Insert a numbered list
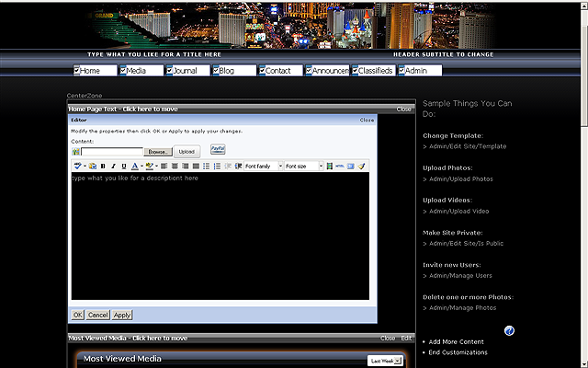 [216, 167]
